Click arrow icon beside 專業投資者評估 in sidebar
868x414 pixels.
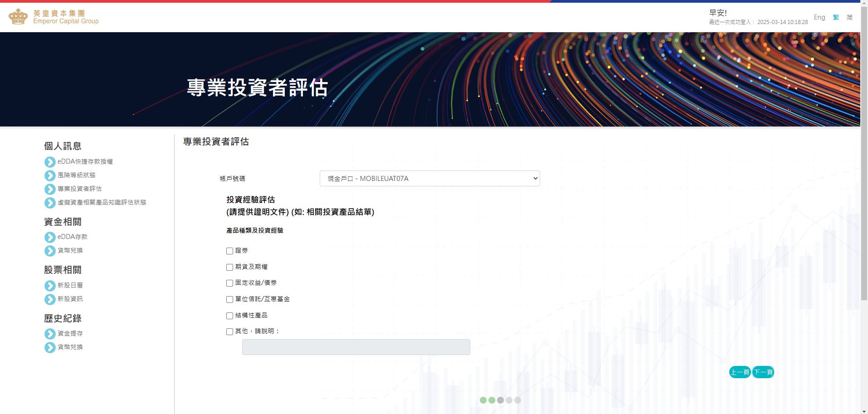click(x=50, y=189)
